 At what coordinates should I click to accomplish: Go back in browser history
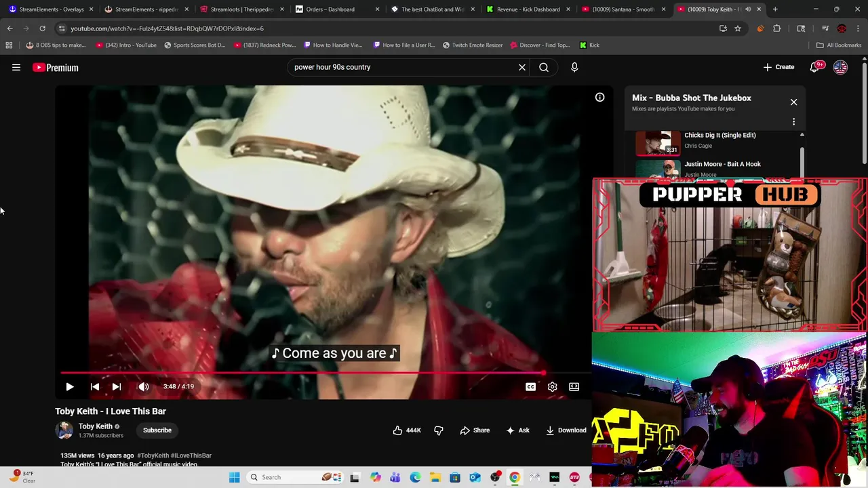click(x=9, y=28)
